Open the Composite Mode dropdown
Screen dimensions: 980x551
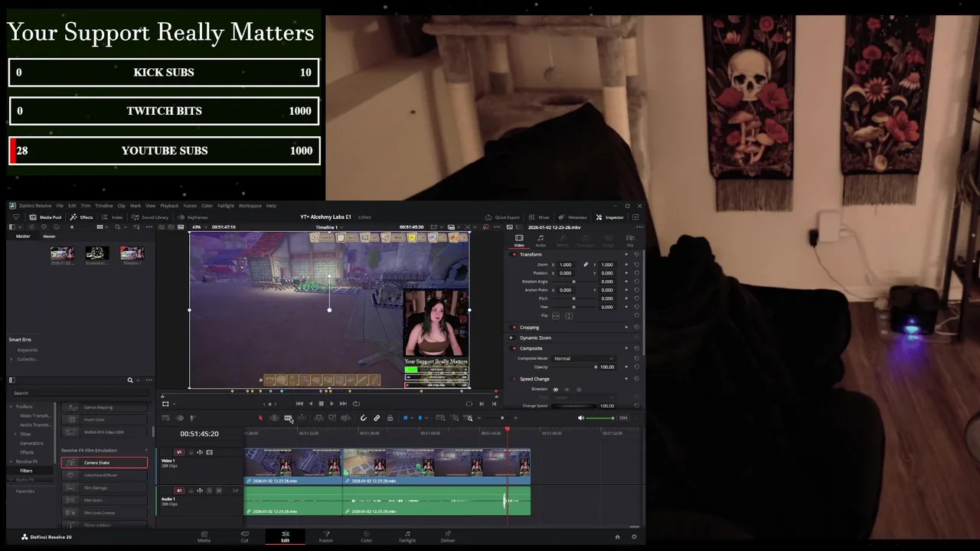(x=583, y=358)
